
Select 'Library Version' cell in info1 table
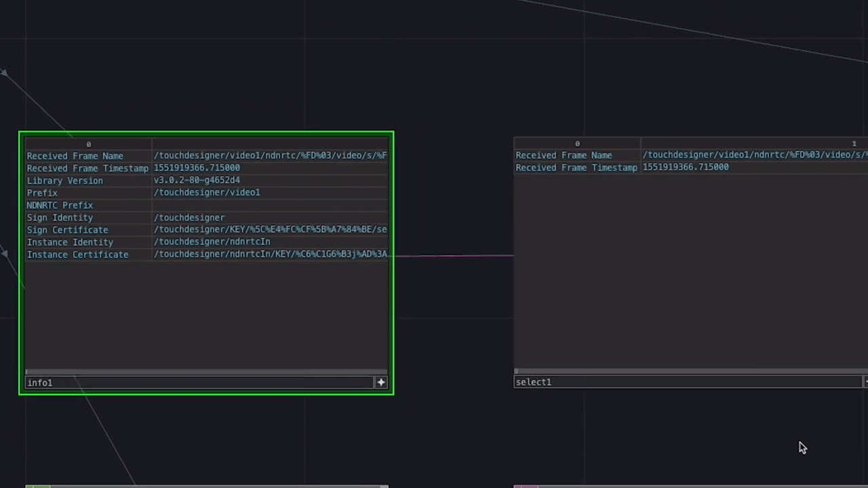[x=65, y=181]
